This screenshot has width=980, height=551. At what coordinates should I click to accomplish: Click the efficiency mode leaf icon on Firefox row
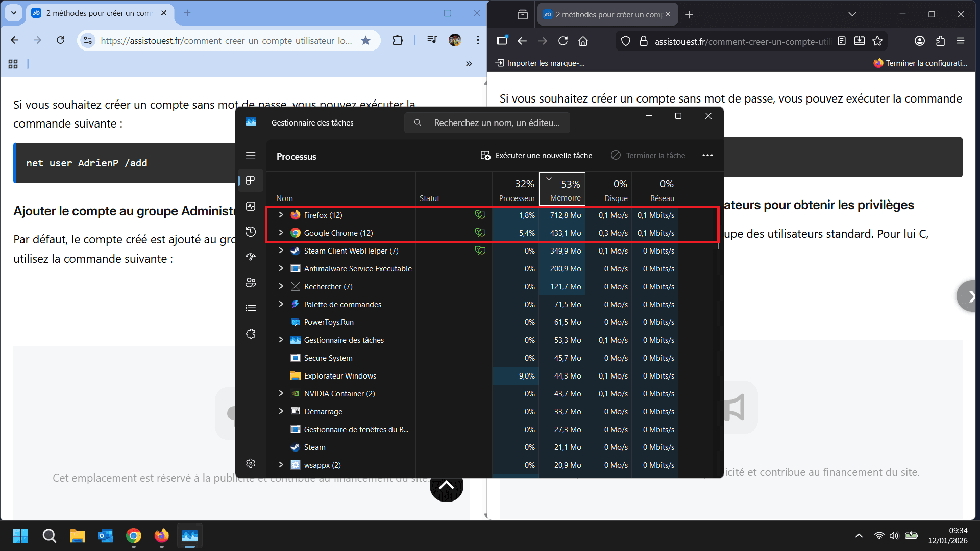coord(480,215)
